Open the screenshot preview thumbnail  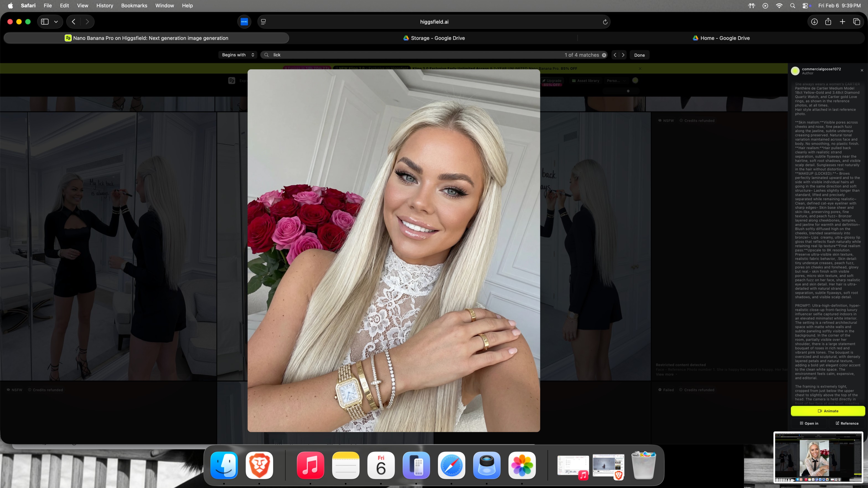coord(818,457)
